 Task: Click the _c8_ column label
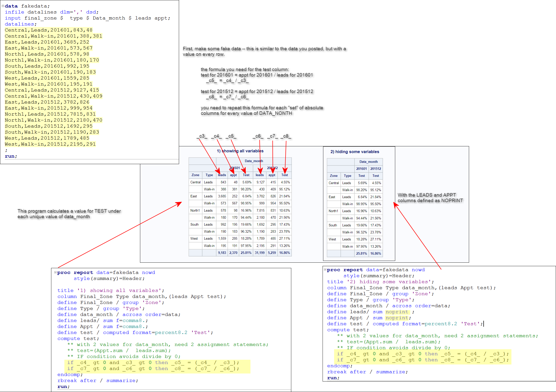[286, 136]
